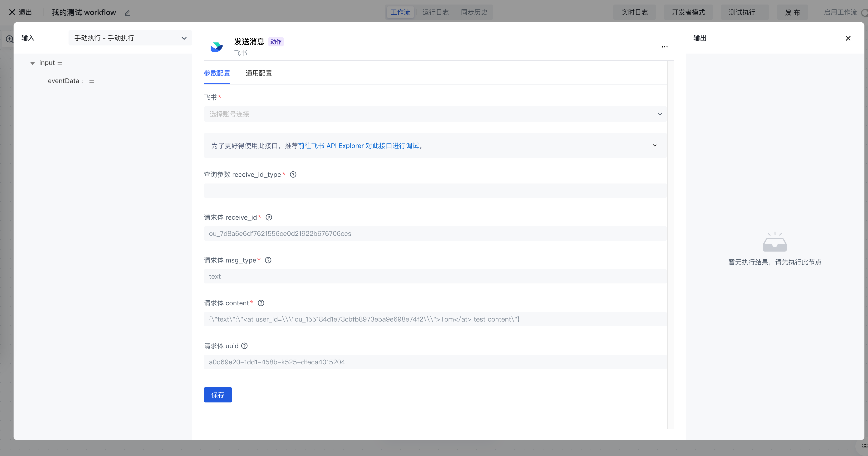Switch to the 通用配置 tab

click(258, 73)
